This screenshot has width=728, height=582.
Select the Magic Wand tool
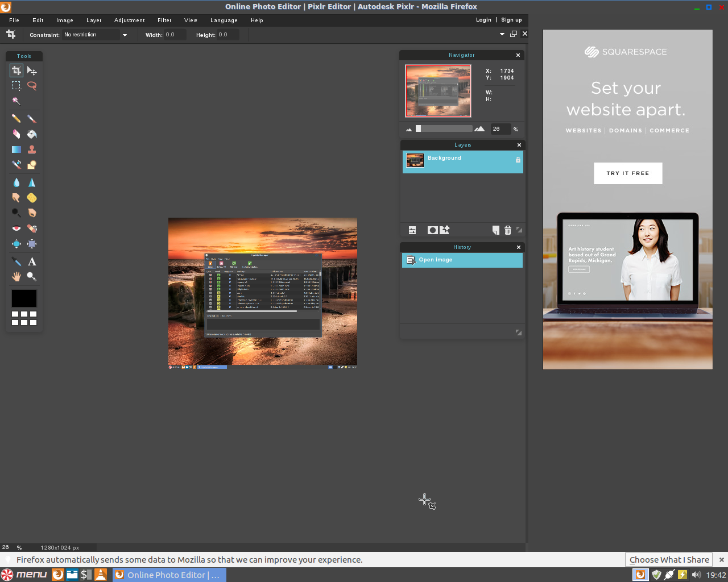(x=16, y=101)
